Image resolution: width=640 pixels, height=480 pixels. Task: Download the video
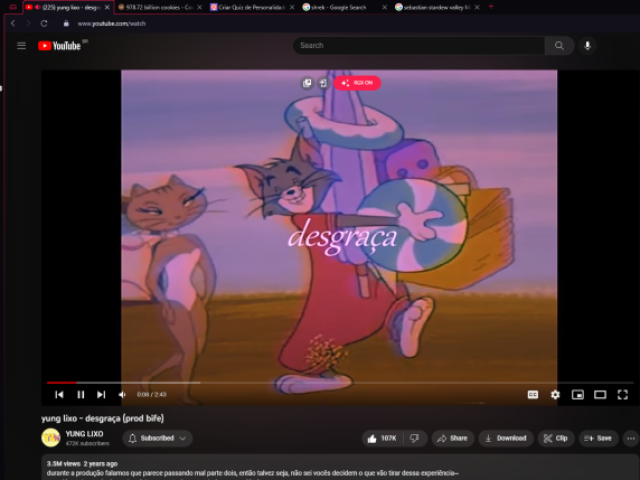(x=506, y=438)
